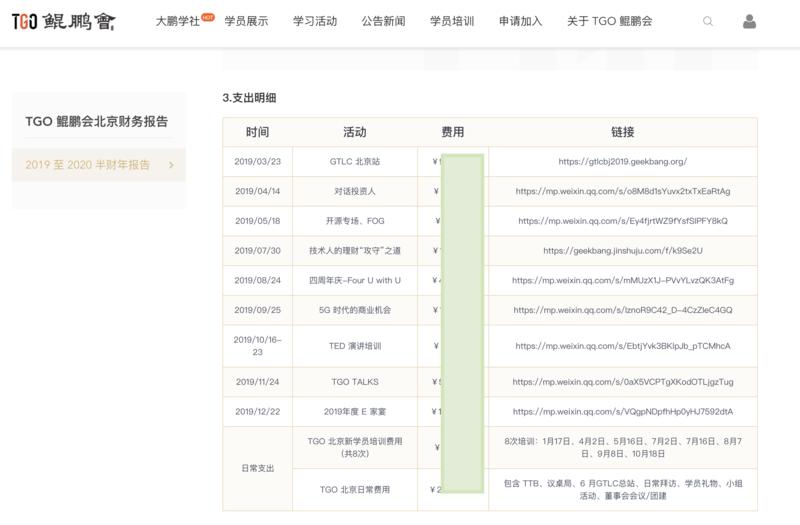Open the 学员培训 menu item
Viewport: 800px width, 525px height.
(452, 21)
